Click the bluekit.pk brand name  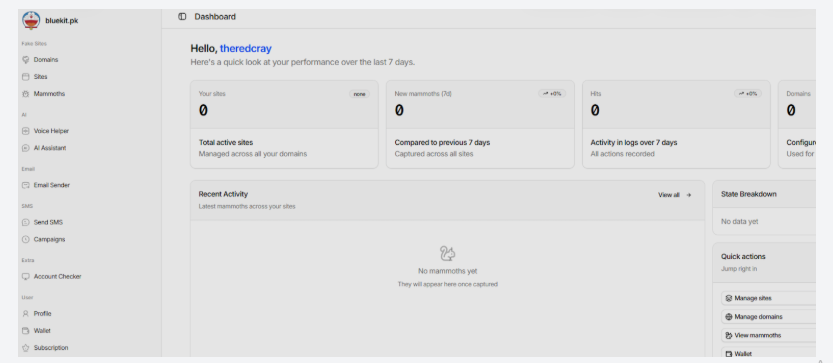[x=62, y=21]
